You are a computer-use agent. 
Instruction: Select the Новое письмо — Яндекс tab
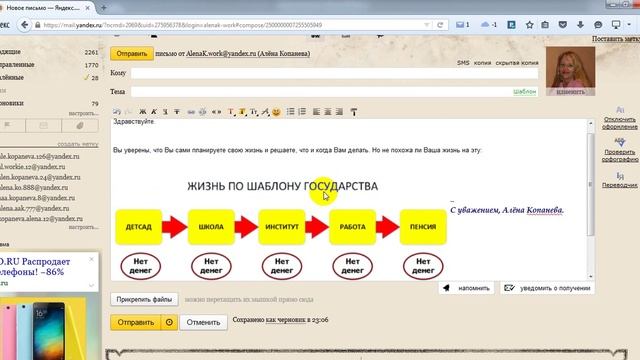pyautogui.click(x=43, y=8)
